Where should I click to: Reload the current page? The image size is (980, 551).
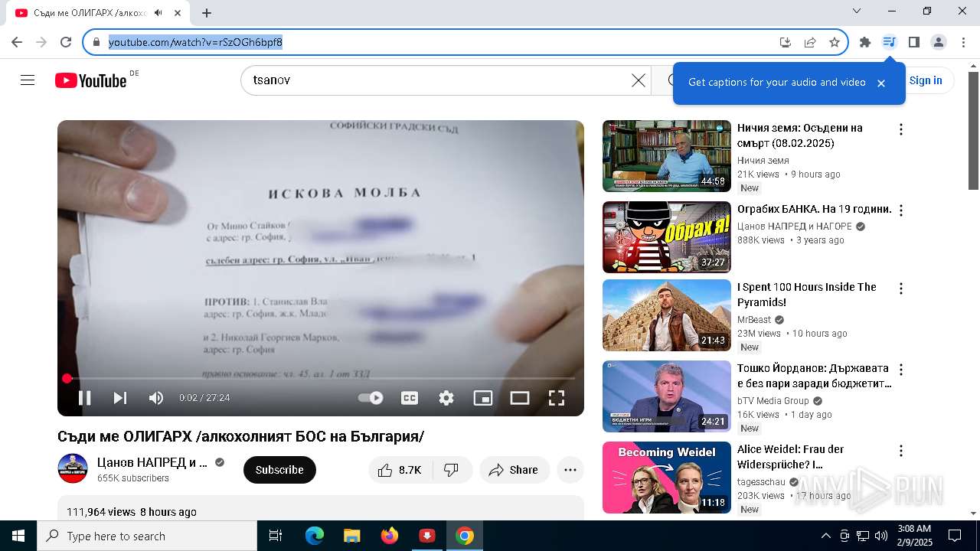66,42
